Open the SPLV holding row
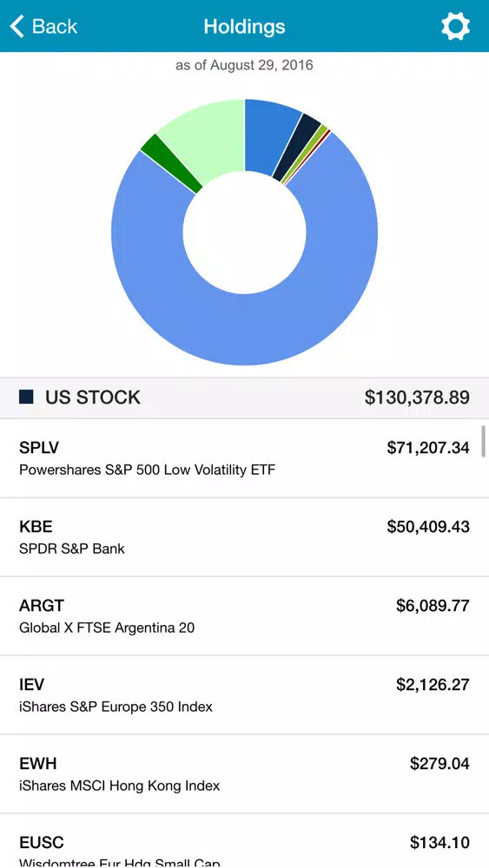The width and height of the screenshot is (489, 868). [244, 458]
